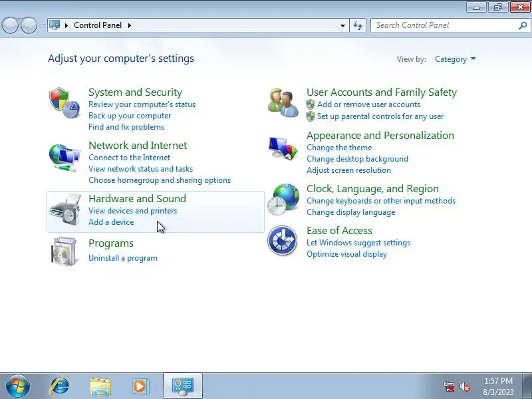This screenshot has width=532, height=399.
Task: Open Appearance and Personalization heading
Action: [380, 136]
